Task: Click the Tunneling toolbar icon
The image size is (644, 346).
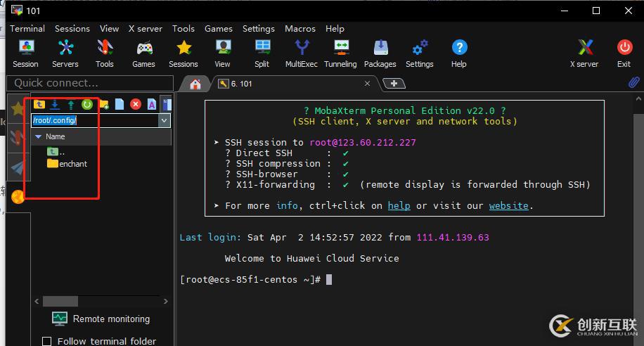Action: pos(340,53)
